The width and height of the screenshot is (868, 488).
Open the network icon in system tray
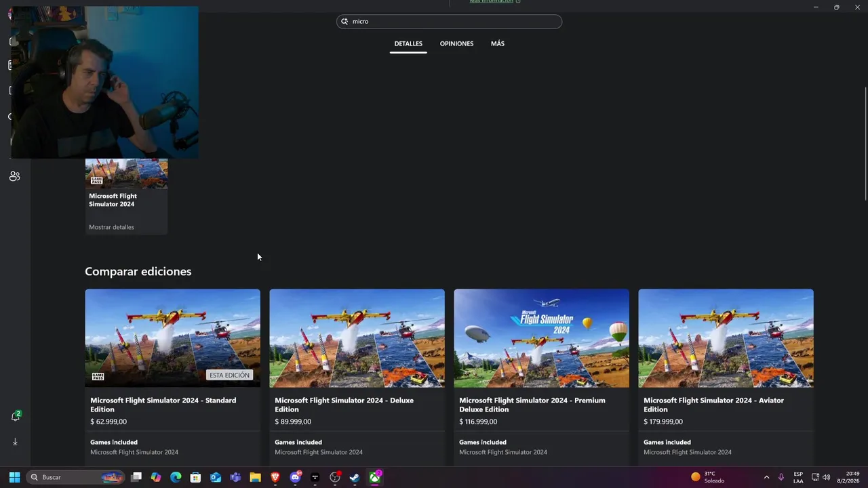815,477
